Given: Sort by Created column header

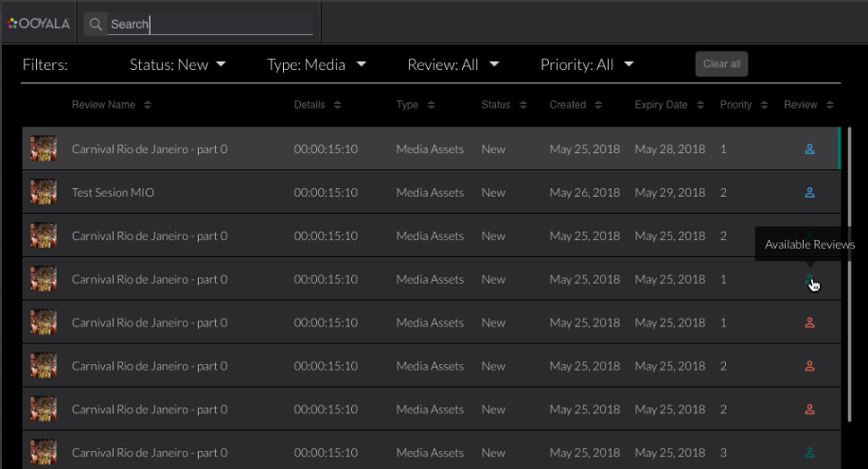Looking at the screenshot, I should pyautogui.click(x=568, y=105).
